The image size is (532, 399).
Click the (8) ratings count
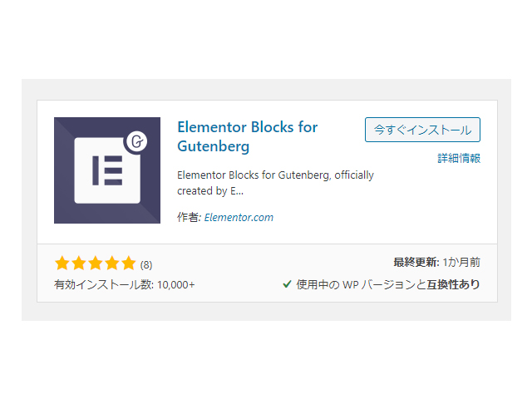pyautogui.click(x=146, y=264)
